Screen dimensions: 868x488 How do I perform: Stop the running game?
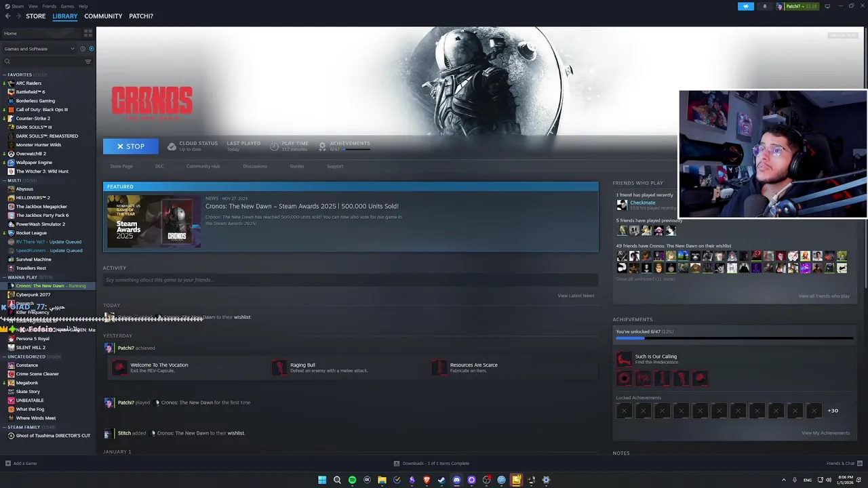point(131,146)
